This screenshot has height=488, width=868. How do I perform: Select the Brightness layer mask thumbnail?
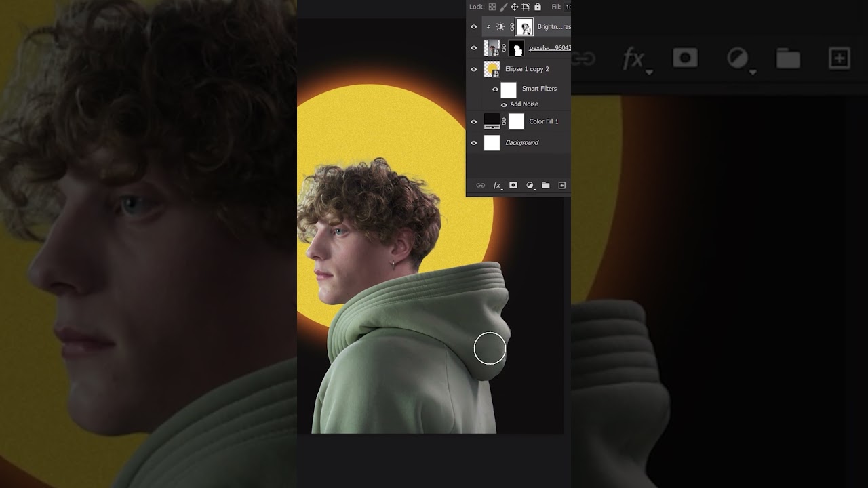(x=524, y=27)
